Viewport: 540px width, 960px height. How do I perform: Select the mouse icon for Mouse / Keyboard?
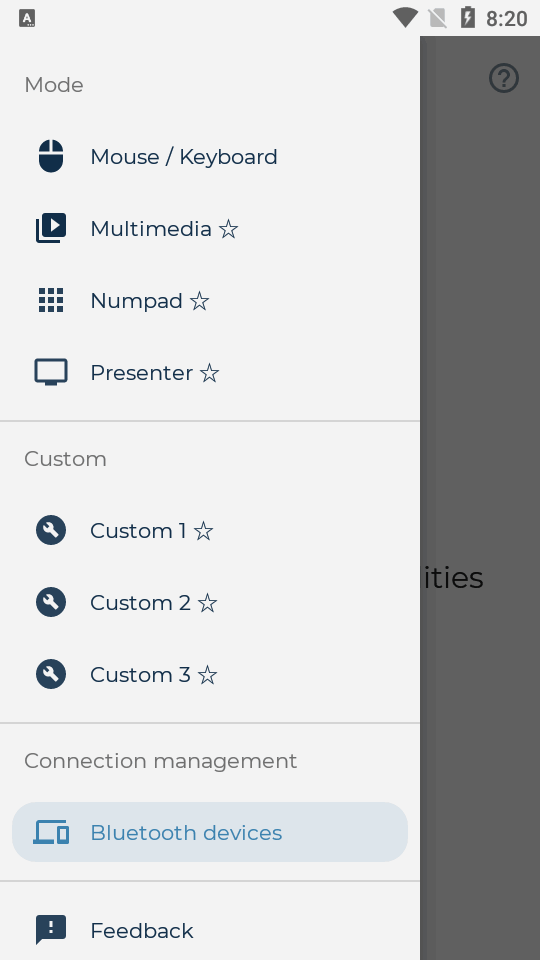pos(51,156)
